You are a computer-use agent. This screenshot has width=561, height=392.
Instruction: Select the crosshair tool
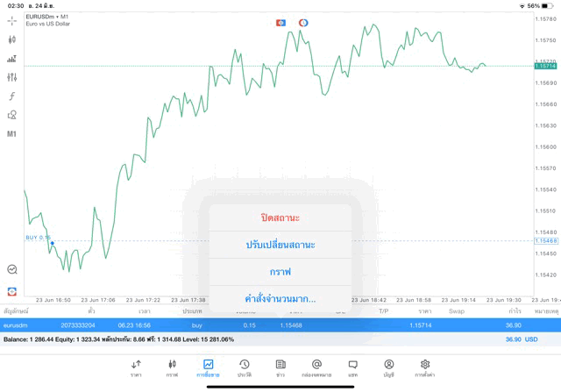(x=12, y=20)
